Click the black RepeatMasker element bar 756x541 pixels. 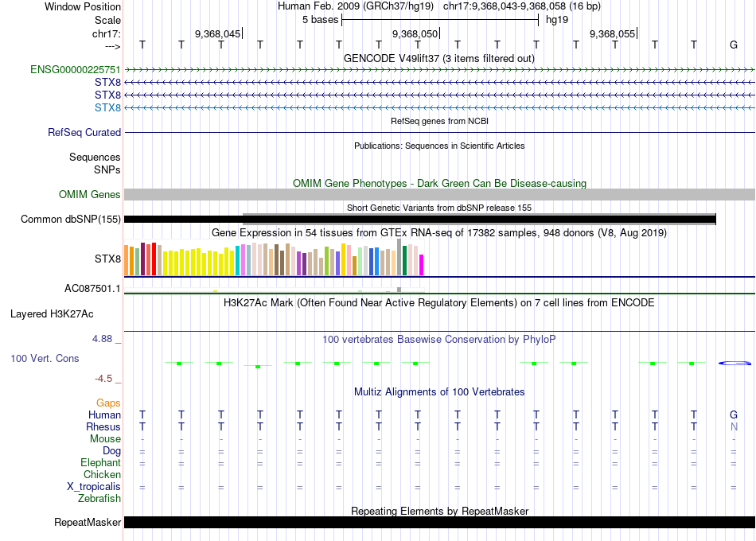click(439, 522)
